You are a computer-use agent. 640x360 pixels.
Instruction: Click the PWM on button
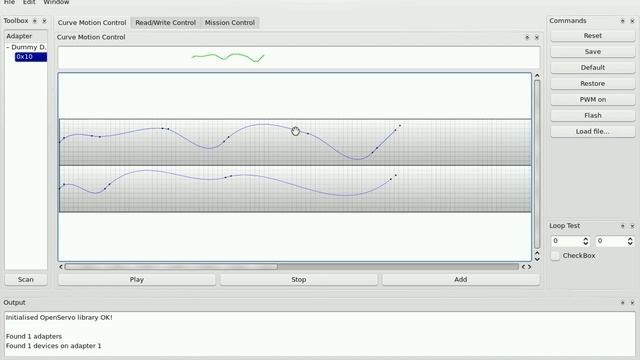593,100
